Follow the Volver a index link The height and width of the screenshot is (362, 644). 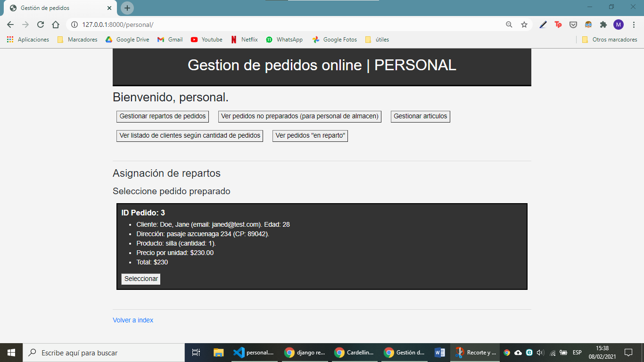tap(133, 320)
